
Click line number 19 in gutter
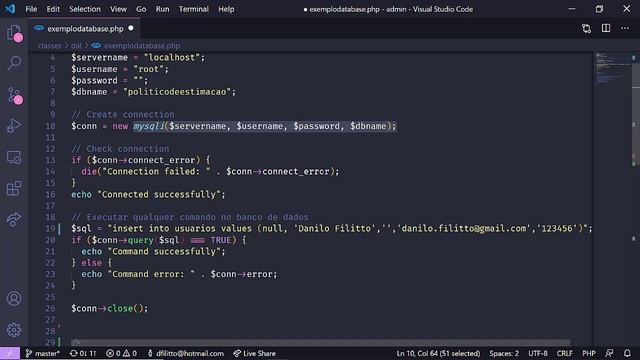(x=50, y=229)
